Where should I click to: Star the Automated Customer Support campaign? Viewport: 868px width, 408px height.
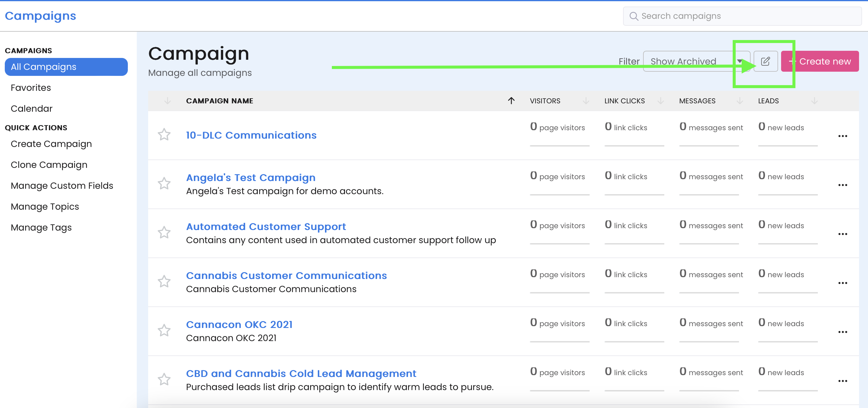click(164, 232)
